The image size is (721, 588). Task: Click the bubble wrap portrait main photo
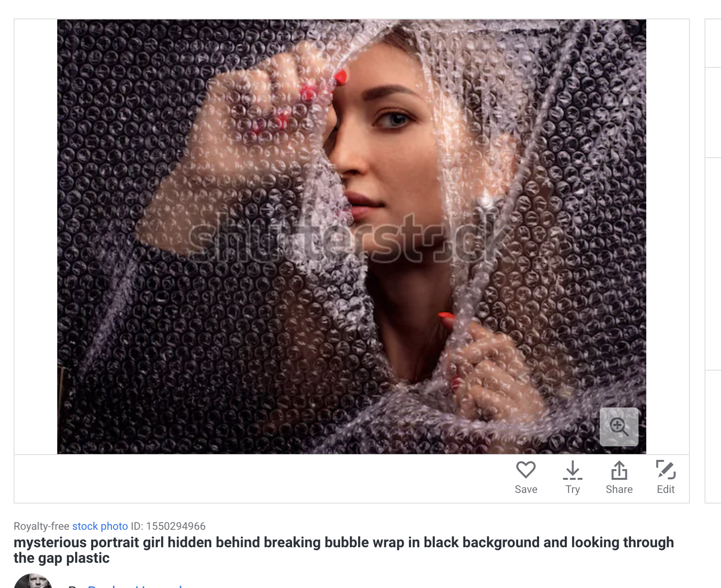tap(352, 237)
